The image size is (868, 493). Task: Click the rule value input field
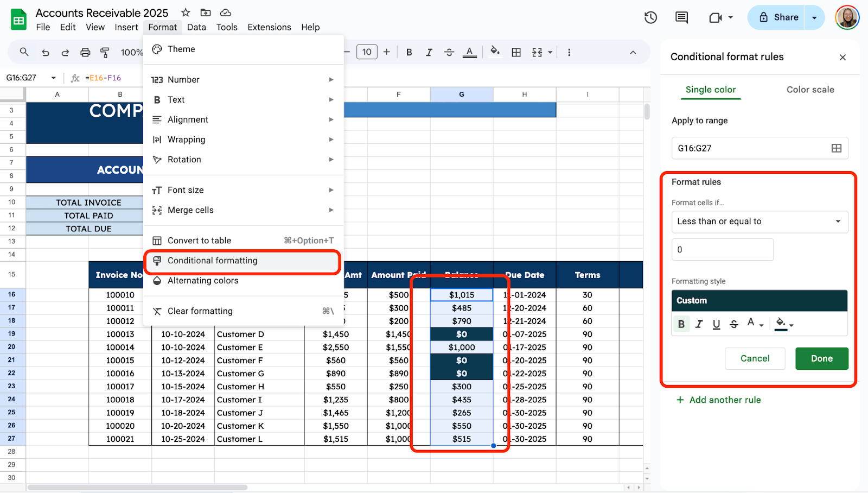pyautogui.click(x=722, y=250)
